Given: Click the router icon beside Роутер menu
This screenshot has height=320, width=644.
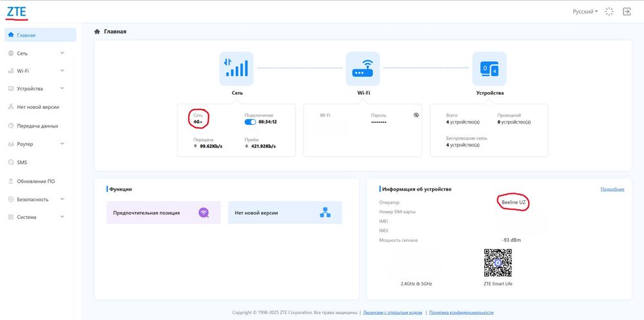Looking at the screenshot, I should coord(11,144).
